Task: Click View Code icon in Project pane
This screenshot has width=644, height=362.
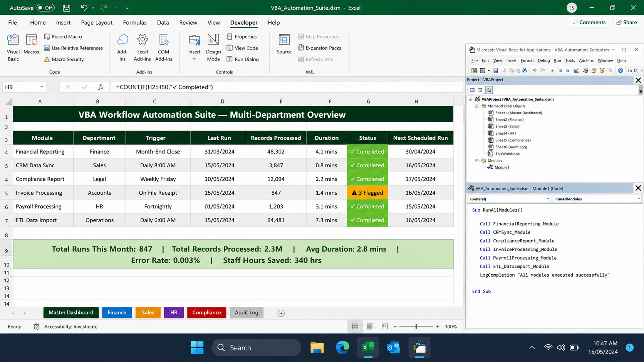Action: [472, 90]
